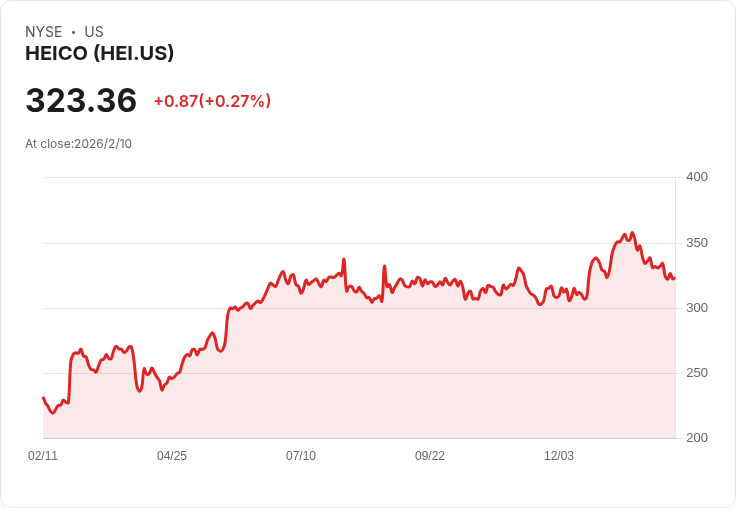736x508 pixels.
Task: Click the 300 price axis label
Action: 696,308
